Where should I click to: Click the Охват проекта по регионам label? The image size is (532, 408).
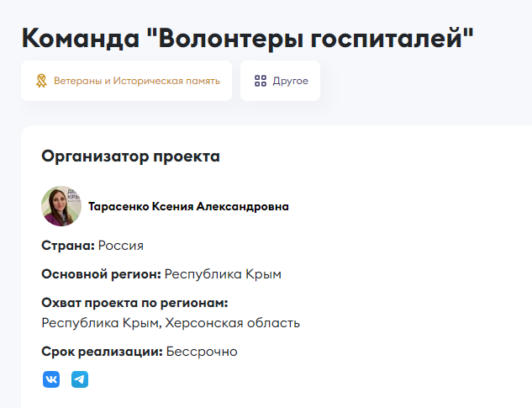135,302
